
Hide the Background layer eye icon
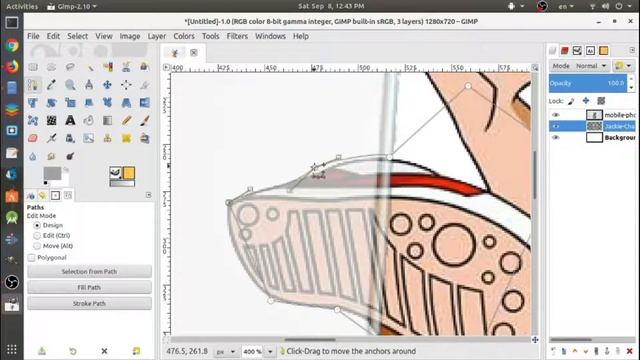point(556,138)
